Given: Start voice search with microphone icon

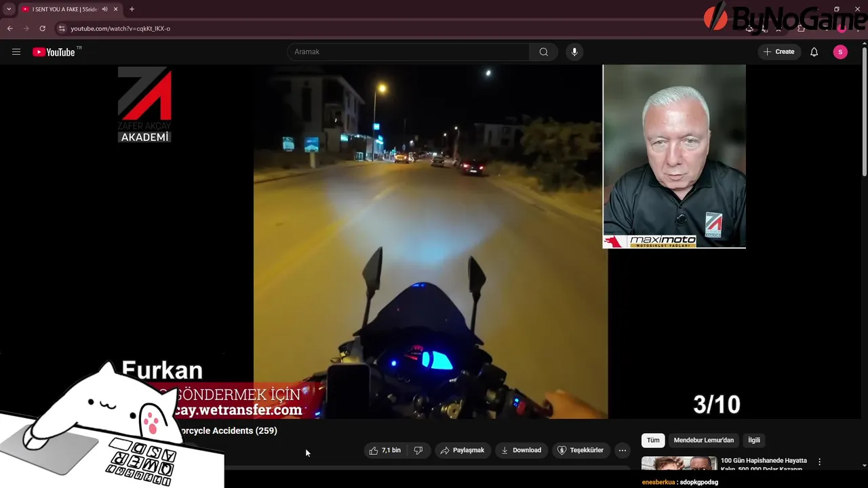Looking at the screenshot, I should coord(574,52).
